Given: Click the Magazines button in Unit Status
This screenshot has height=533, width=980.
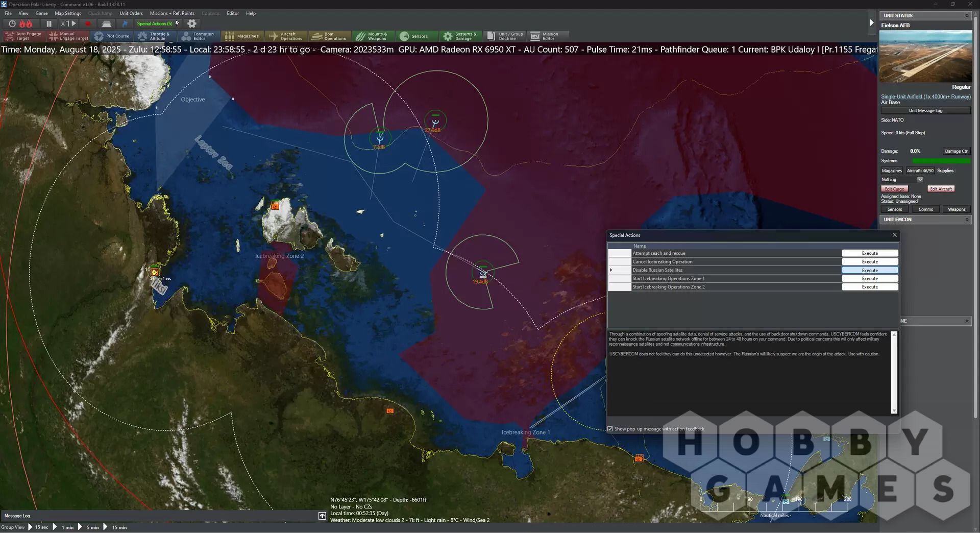Looking at the screenshot, I should (x=892, y=171).
